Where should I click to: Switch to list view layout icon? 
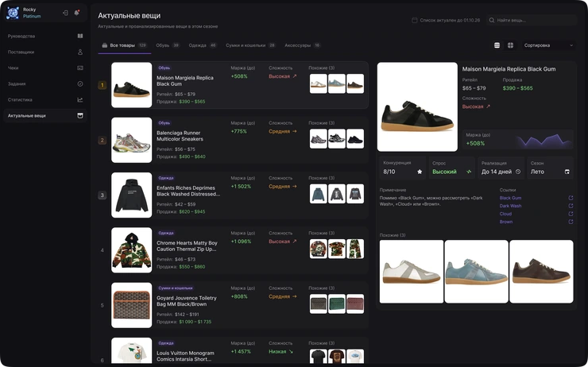[x=497, y=45]
